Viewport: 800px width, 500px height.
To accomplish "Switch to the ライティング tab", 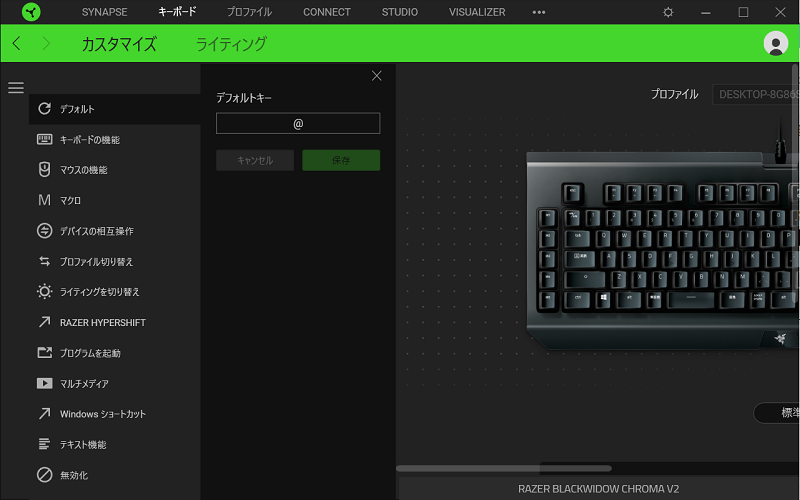I will click(x=231, y=44).
